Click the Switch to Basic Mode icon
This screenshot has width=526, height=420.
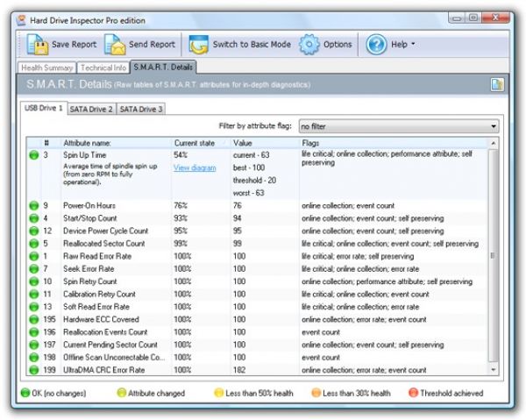(198, 44)
